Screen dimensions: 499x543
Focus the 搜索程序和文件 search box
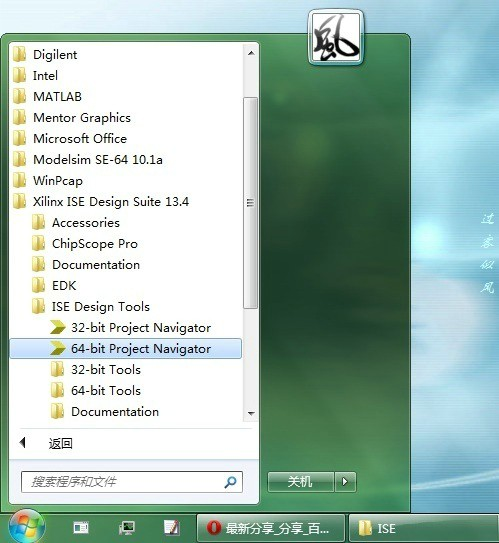[132, 482]
